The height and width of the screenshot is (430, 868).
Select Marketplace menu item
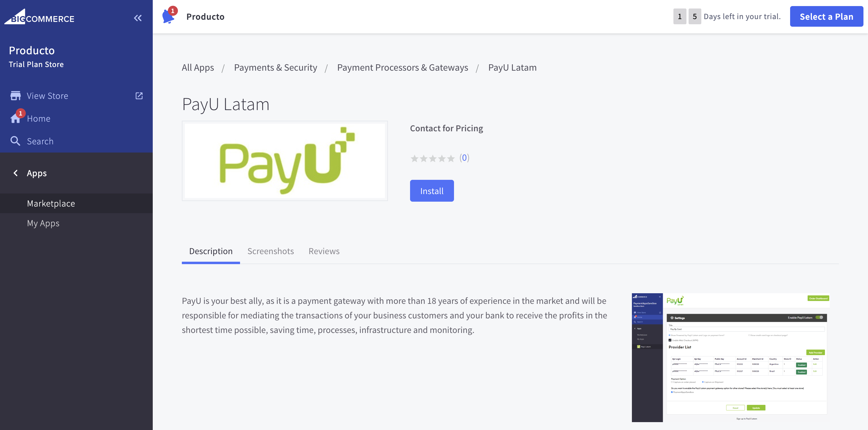point(76,203)
